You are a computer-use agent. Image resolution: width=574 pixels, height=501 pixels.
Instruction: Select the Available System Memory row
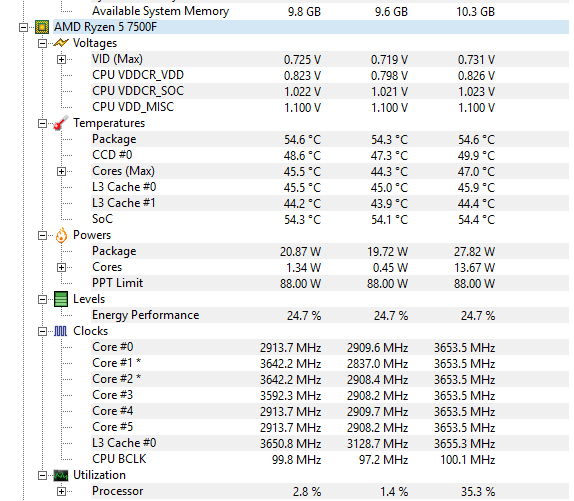pyautogui.click(x=329, y=11)
